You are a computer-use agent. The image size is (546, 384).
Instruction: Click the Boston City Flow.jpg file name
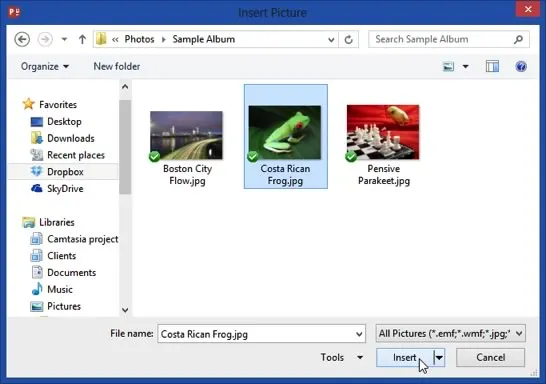[x=187, y=175]
